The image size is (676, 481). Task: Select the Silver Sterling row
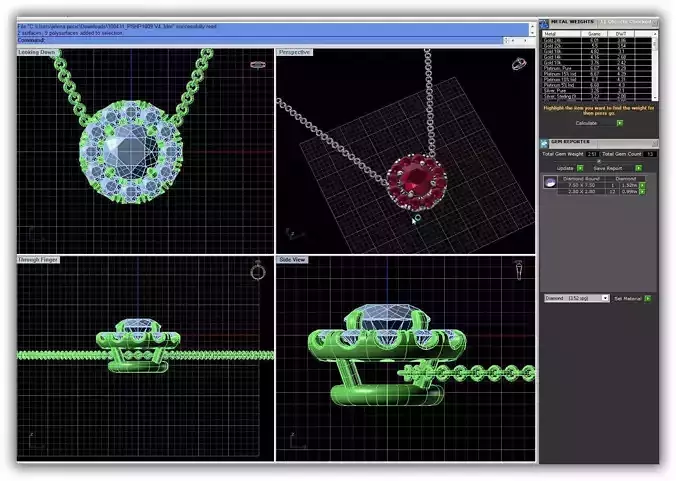[x=597, y=97]
